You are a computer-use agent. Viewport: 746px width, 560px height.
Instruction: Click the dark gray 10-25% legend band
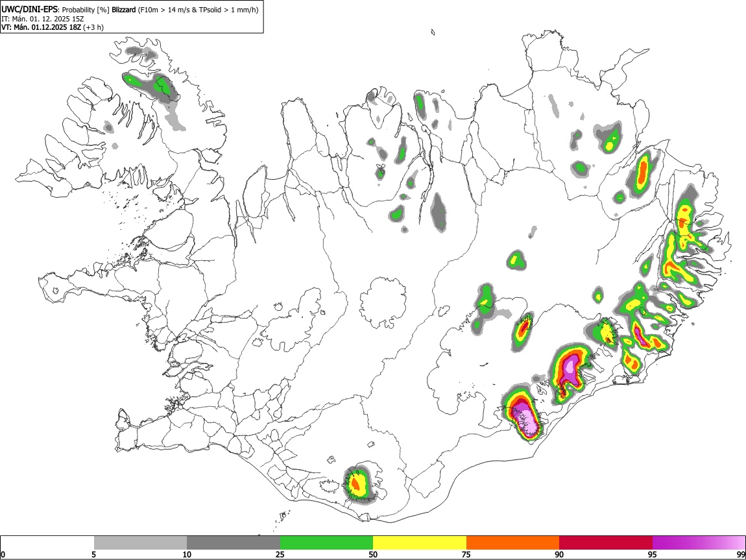(234, 543)
